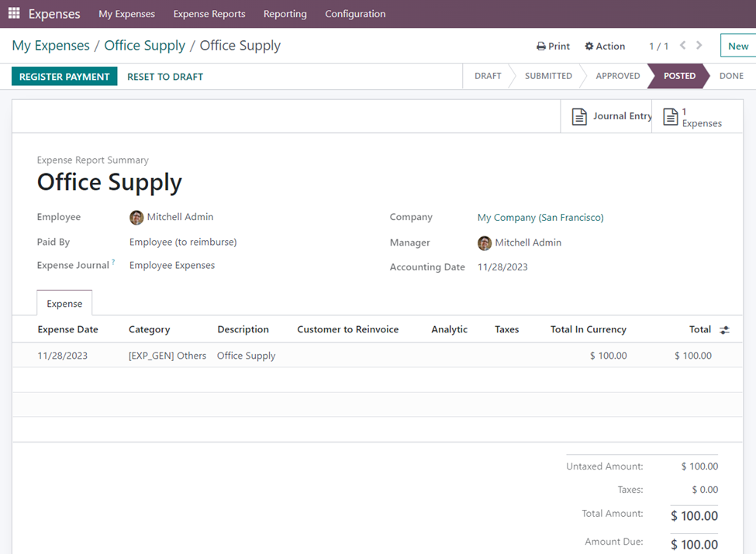This screenshot has width=756, height=554.
Task: Go to next record arrow
Action: pos(699,46)
